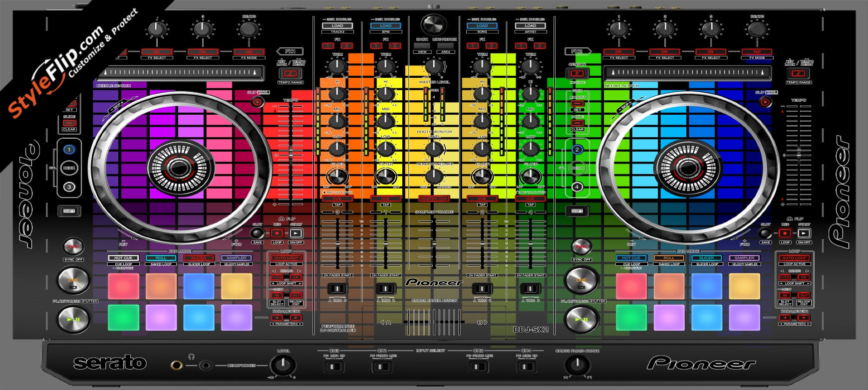Click the MASTER LEVEL knob
The height and width of the screenshot is (390, 868).
click(x=433, y=65)
